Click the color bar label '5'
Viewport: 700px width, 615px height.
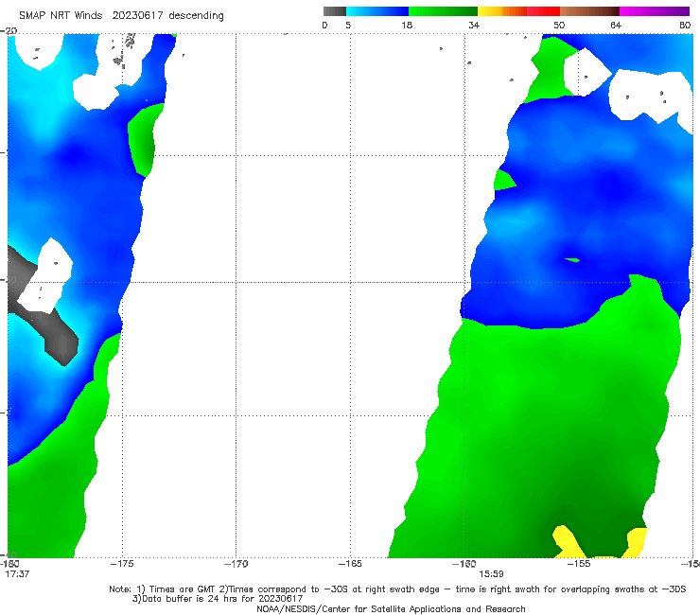(348, 25)
